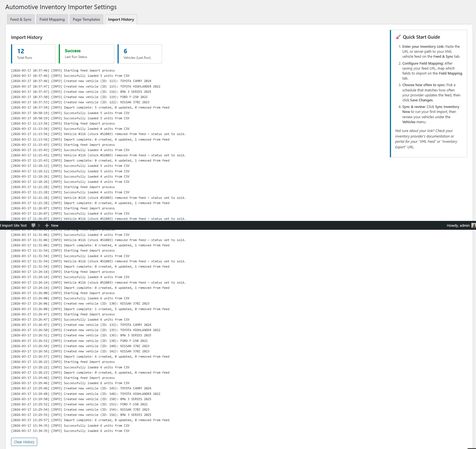Open the Howdy, admin account menu
Image resolution: width=476 pixels, height=449 pixels.
[458, 225]
